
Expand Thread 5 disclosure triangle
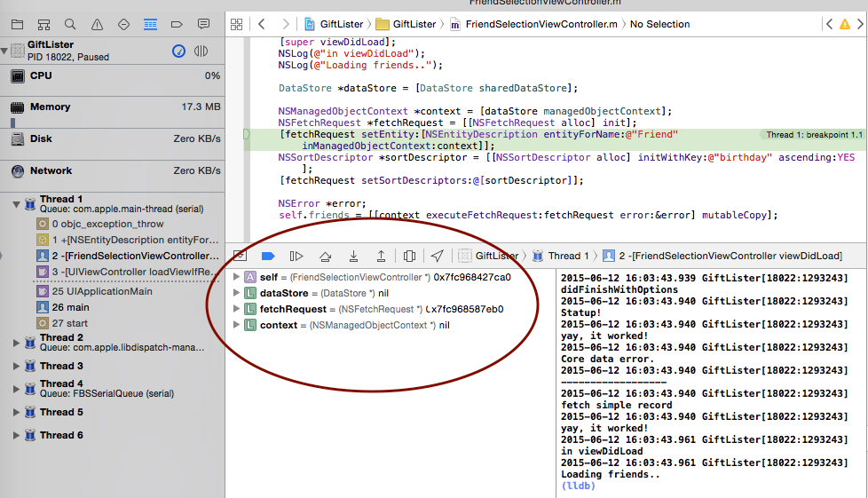(16, 412)
